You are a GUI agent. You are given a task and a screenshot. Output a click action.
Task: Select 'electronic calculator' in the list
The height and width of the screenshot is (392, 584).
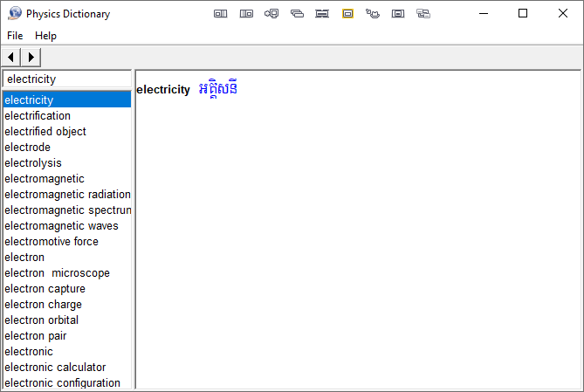(55, 368)
